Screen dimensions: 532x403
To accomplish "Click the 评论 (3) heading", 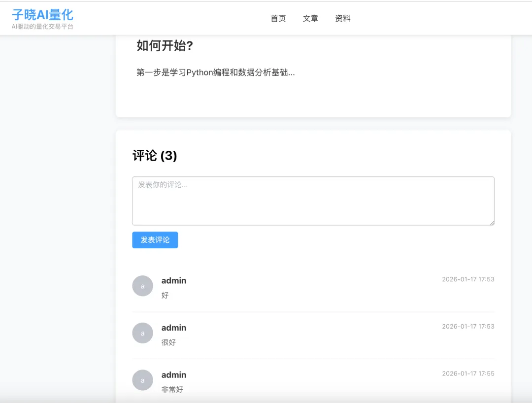I will click(155, 156).
